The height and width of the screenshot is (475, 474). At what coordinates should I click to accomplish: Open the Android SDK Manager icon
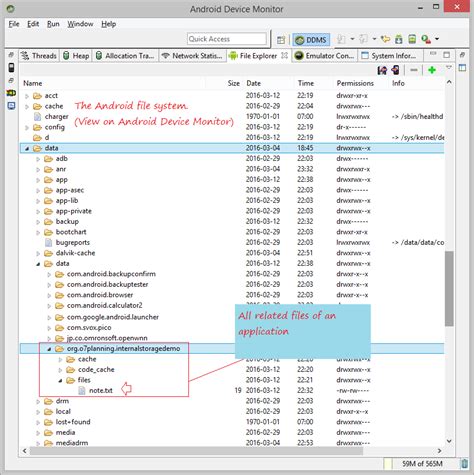[x=399, y=39]
